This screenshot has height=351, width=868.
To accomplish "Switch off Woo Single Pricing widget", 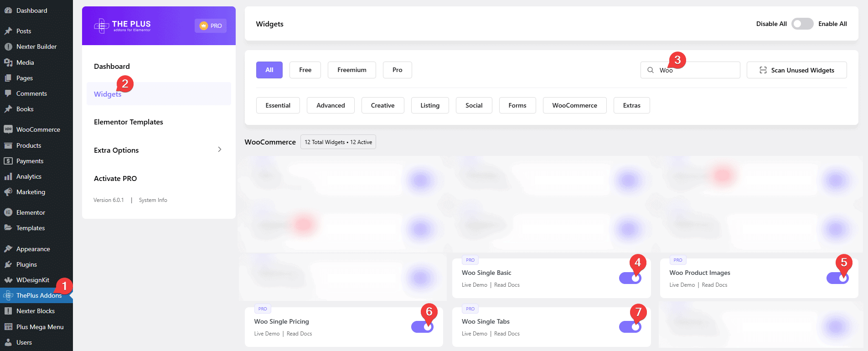I will (422, 327).
